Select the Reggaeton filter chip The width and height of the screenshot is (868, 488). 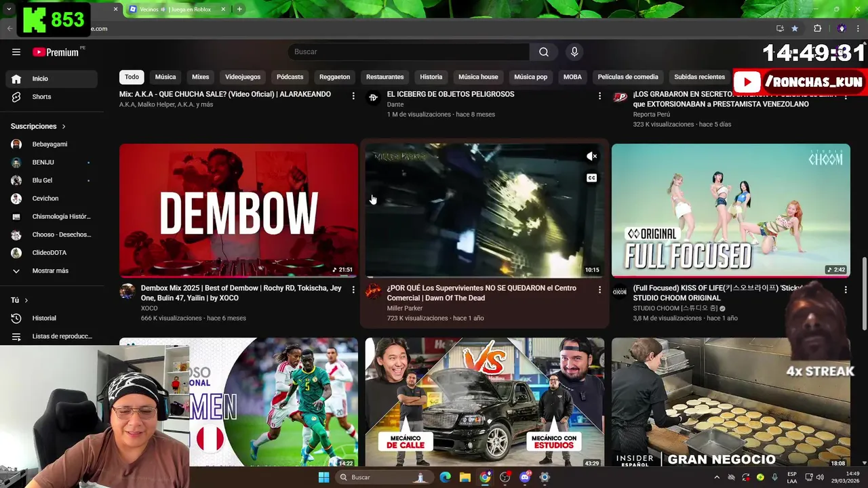click(x=334, y=77)
